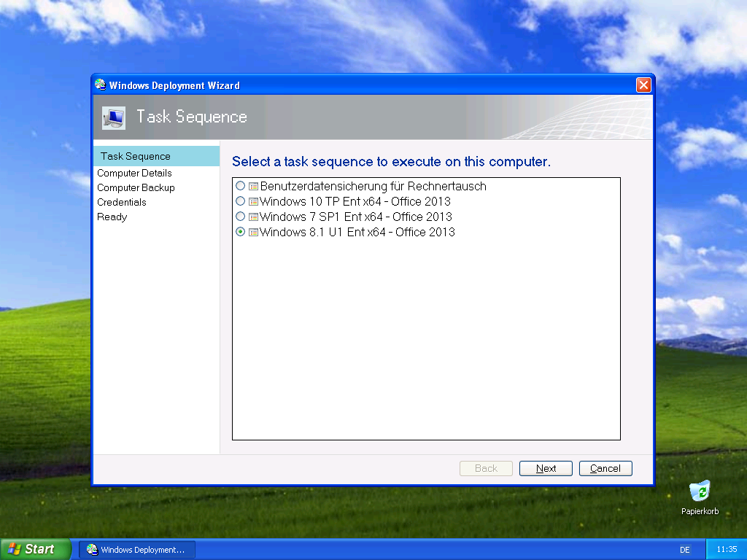Click the Benutzerdatensicherung task sequence icon
The image size is (747, 560).
253,186
